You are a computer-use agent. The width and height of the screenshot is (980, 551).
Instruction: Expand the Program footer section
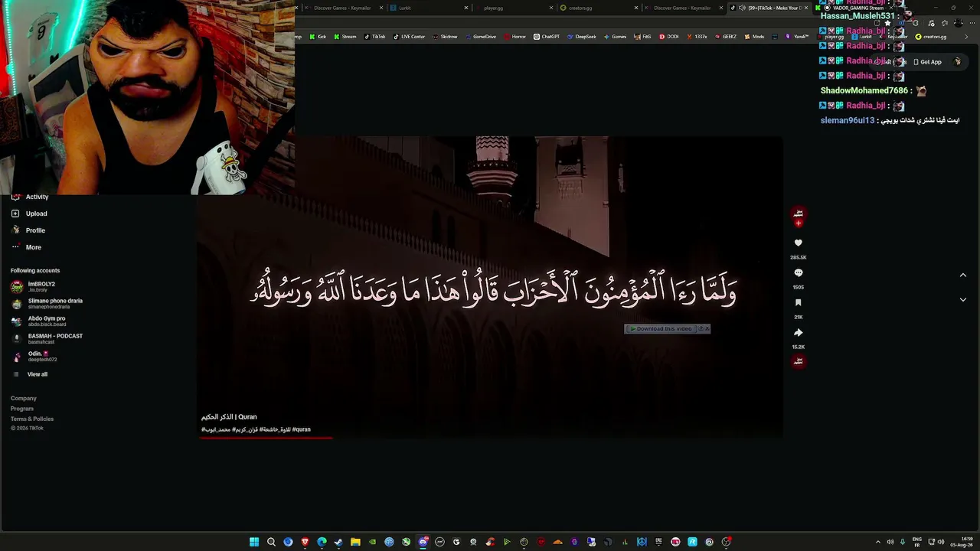coord(22,409)
